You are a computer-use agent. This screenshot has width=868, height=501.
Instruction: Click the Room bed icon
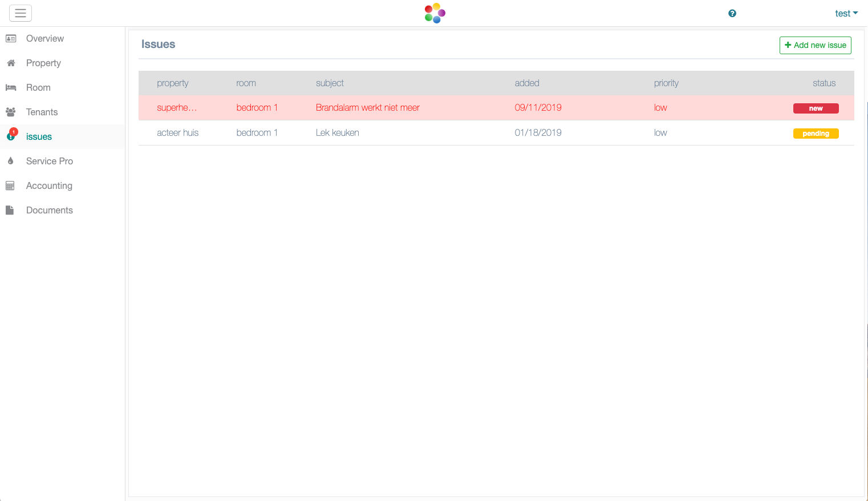point(11,88)
